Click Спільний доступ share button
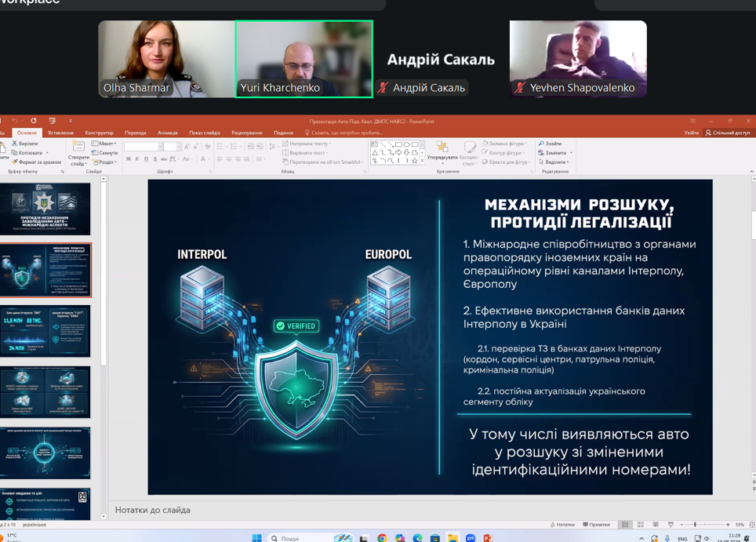 click(x=728, y=133)
